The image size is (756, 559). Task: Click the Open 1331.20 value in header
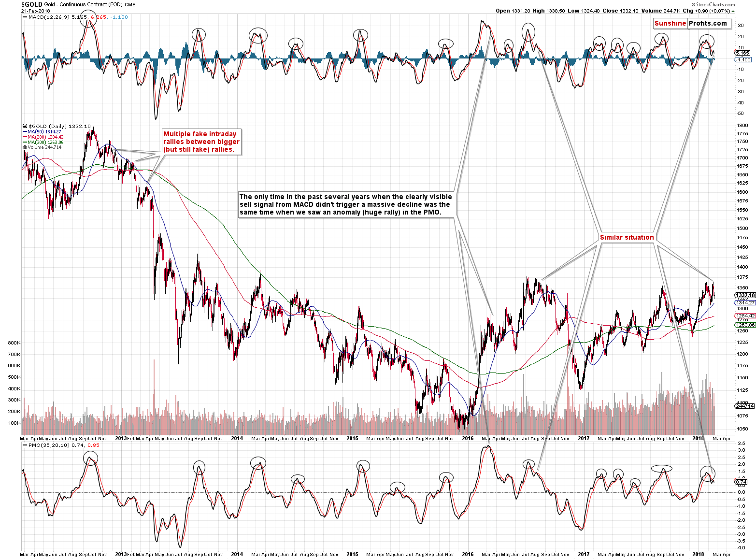(513, 11)
